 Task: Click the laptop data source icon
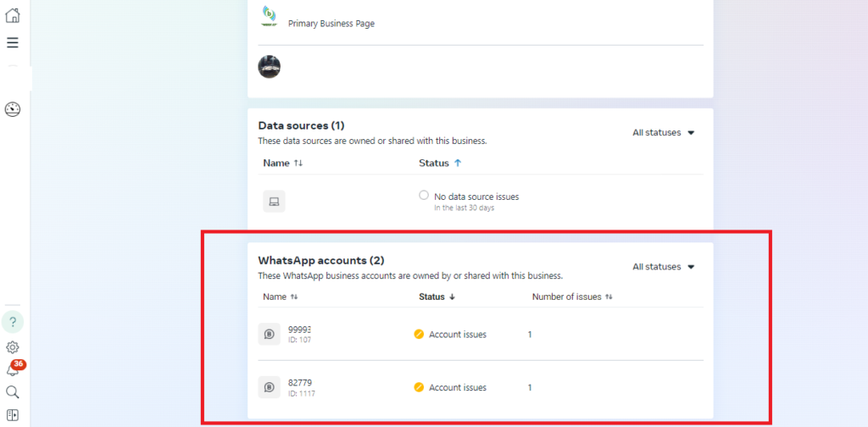(x=274, y=202)
